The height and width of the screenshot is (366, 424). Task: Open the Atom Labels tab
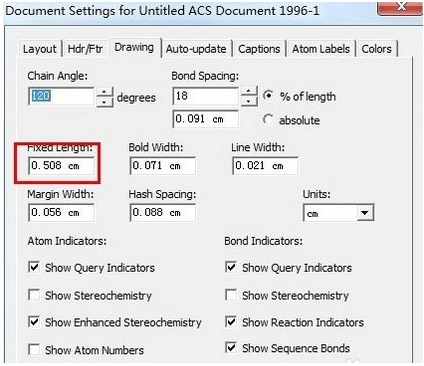click(321, 49)
